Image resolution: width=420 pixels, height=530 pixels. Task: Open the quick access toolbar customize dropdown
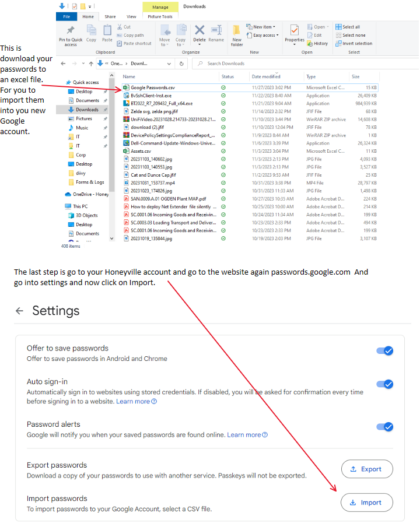tap(90, 6)
